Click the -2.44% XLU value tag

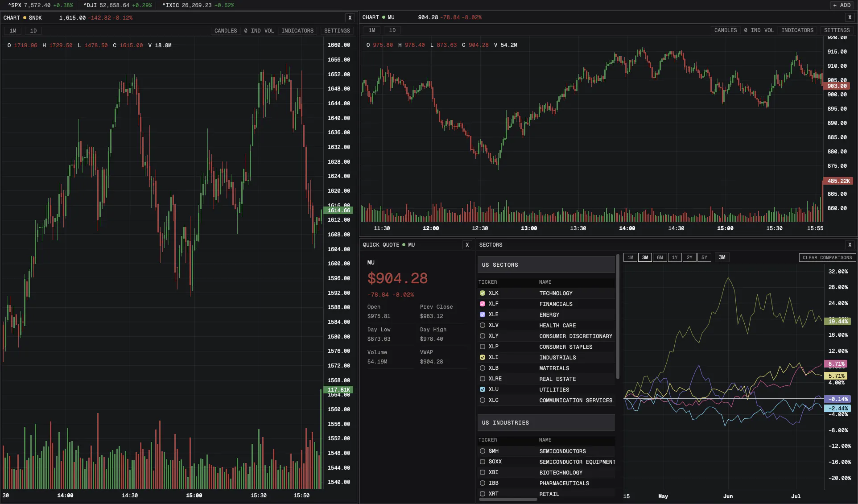[838, 408]
